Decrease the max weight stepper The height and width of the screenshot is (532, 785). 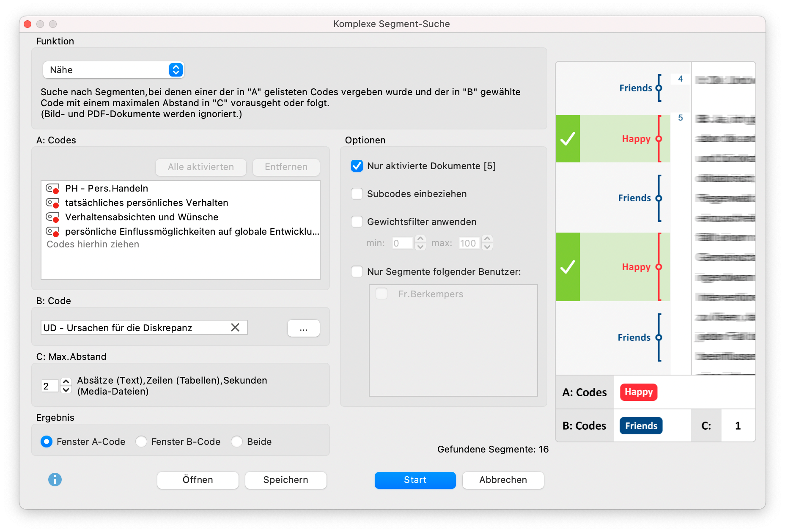[x=487, y=247]
